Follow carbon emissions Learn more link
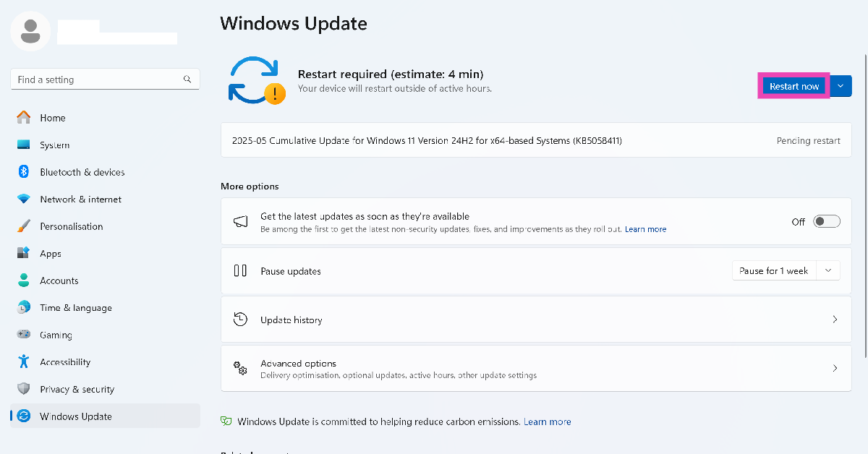 click(547, 421)
